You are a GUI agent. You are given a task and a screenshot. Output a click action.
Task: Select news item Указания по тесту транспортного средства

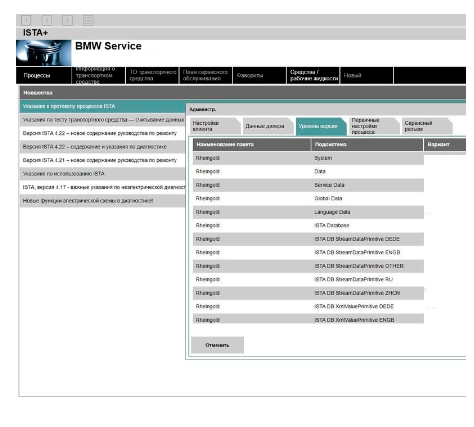tap(102, 120)
